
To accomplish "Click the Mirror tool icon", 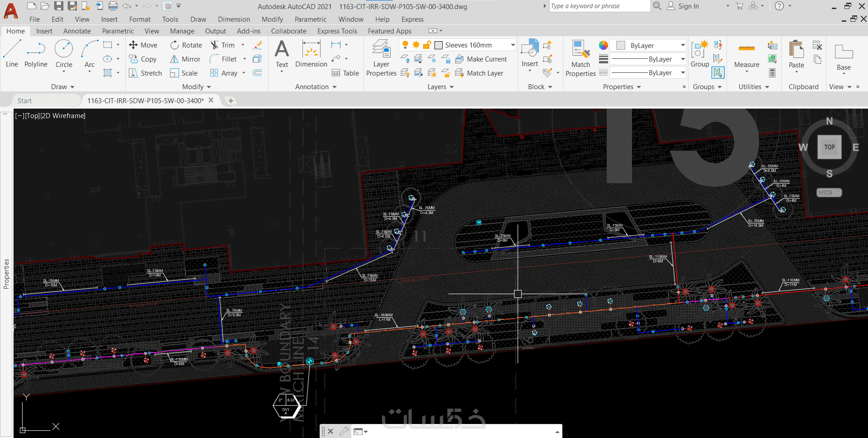I will click(x=175, y=59).
